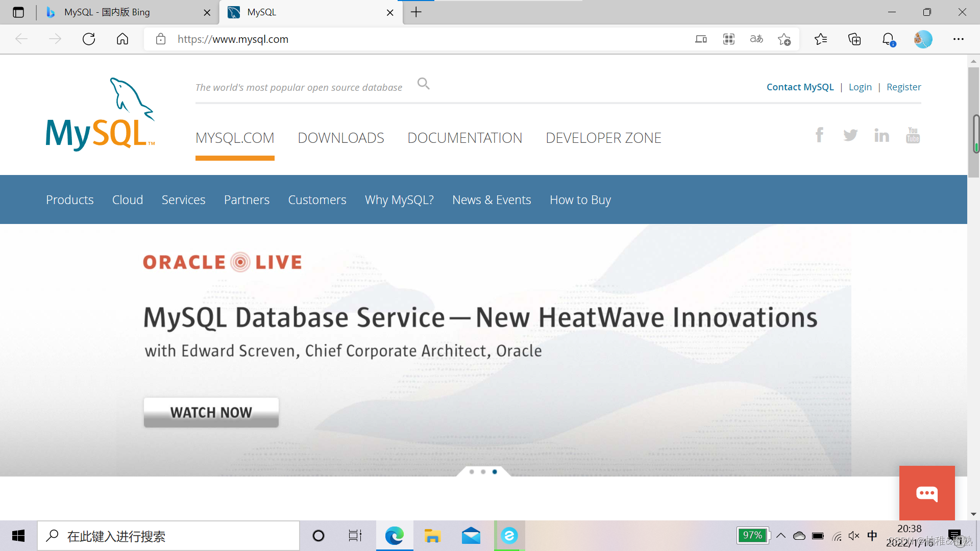Open the DEVELOPER ZONE navigation tab
The height and width of the screenshot is (551, 980).
pyautogui.click(x=603, y=138)
